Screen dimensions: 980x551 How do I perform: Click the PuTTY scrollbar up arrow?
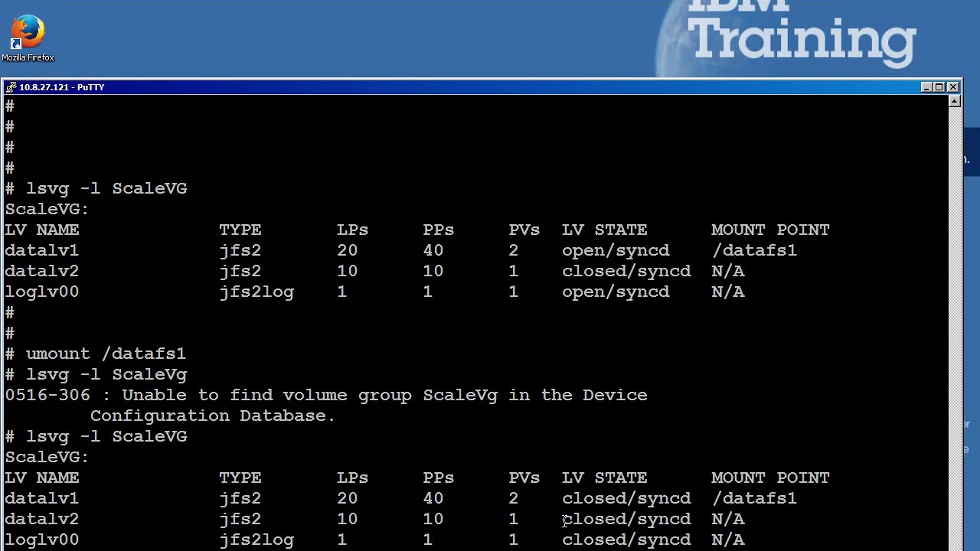954,101
